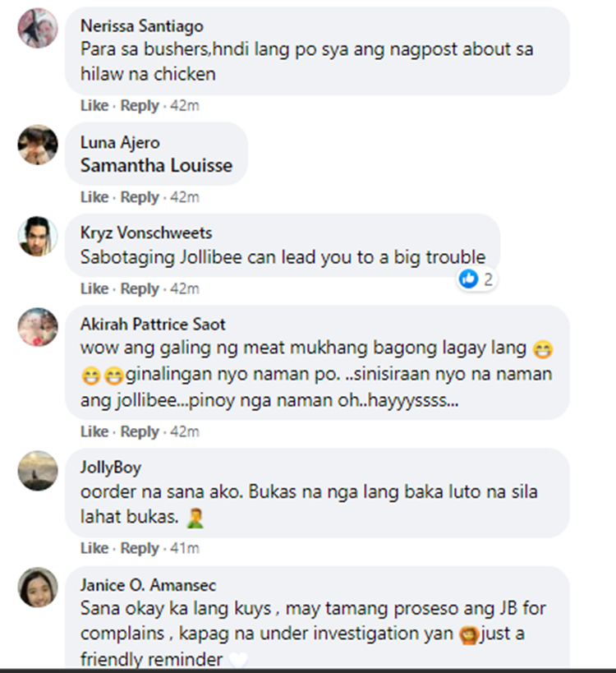
Task: Like Akirah Pattrice Saot's comment
Action: click(x=94, y=431)
